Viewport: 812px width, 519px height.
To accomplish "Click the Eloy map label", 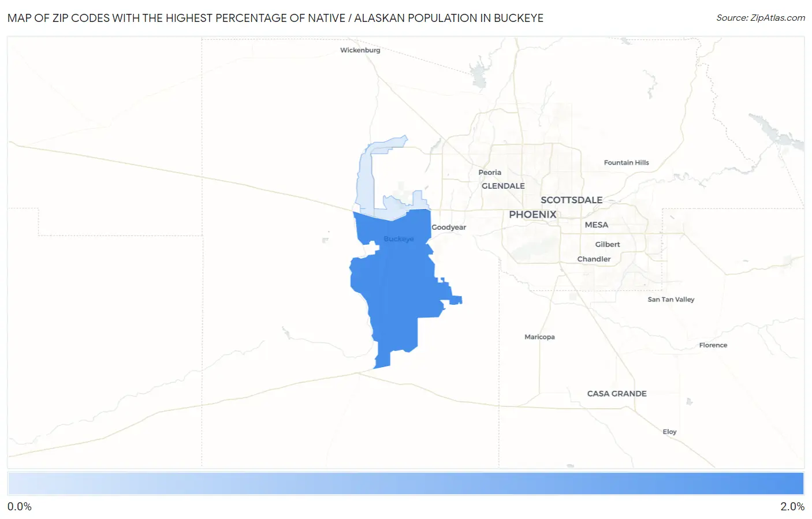I will [669, 432].
